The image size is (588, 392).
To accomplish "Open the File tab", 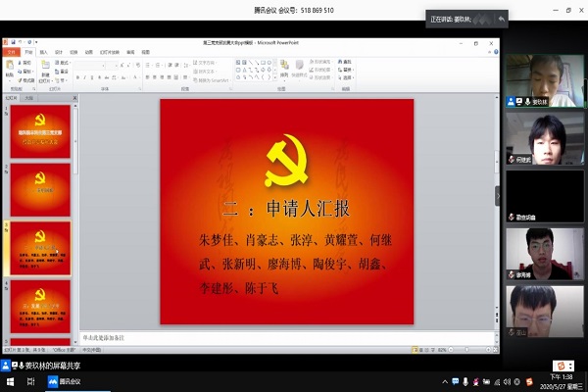I will (x=12, y=51).
